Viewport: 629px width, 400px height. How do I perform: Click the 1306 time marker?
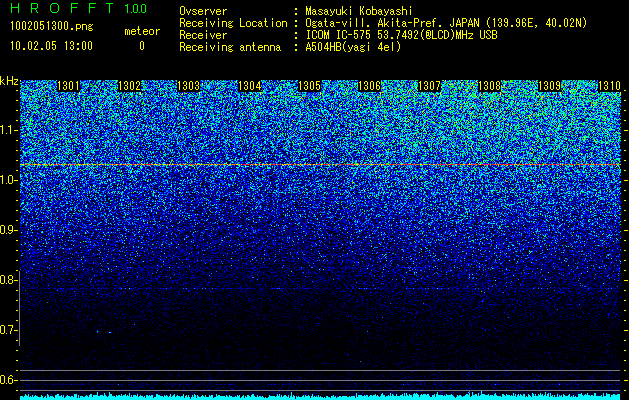point(369,86)
